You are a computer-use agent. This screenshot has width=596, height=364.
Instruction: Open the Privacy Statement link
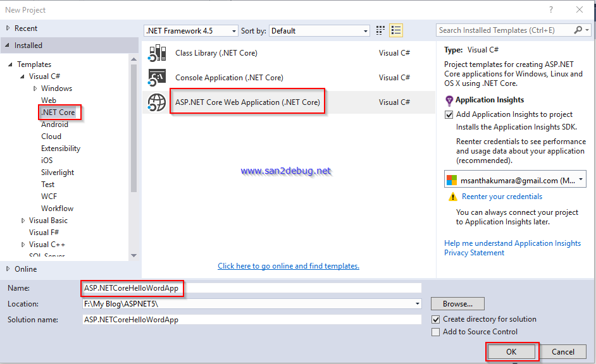[x=474, y=253]
